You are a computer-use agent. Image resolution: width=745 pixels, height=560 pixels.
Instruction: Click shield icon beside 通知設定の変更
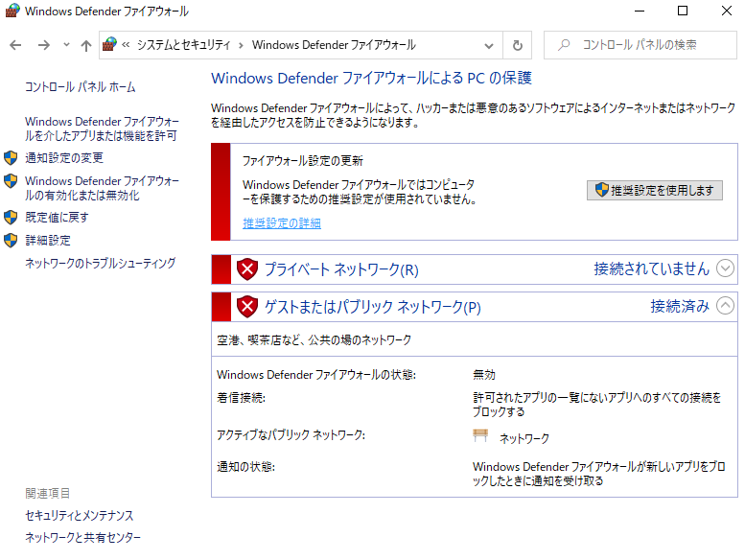click(x=11, y=157)
